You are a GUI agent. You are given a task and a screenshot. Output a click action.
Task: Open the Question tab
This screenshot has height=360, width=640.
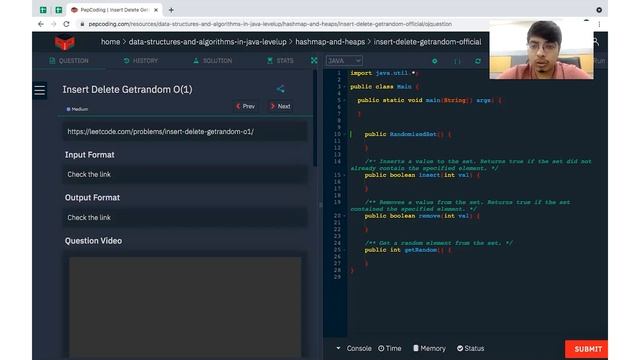pyautogui.click(x=69, y=60)
